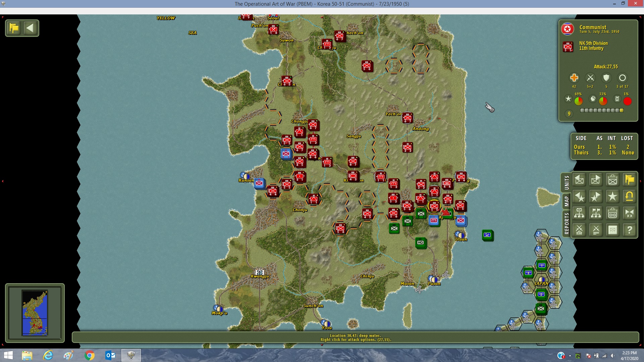This screenshot has height=362, width=644.
Task: Open unit report clipboard icon
Action: point(613,180)
